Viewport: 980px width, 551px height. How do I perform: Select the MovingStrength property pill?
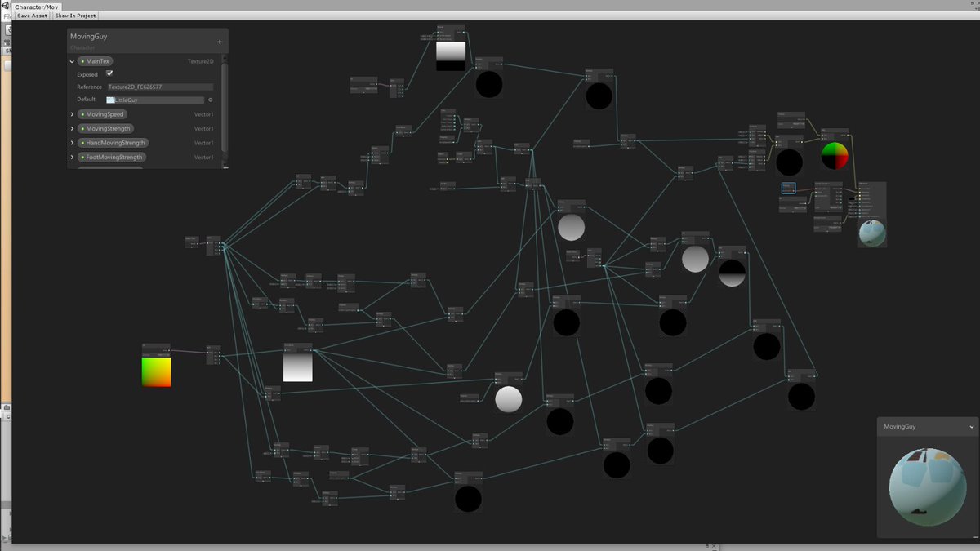click(x=105, y=128)
